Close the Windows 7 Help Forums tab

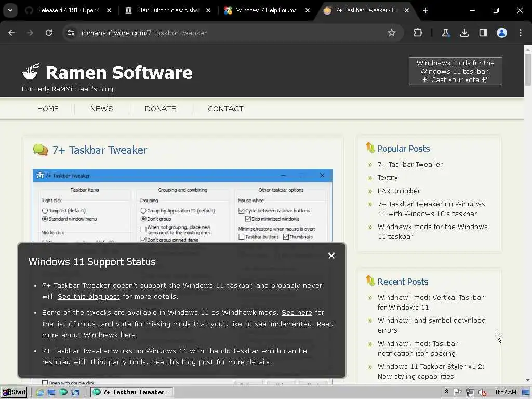(x=308, y=10)
